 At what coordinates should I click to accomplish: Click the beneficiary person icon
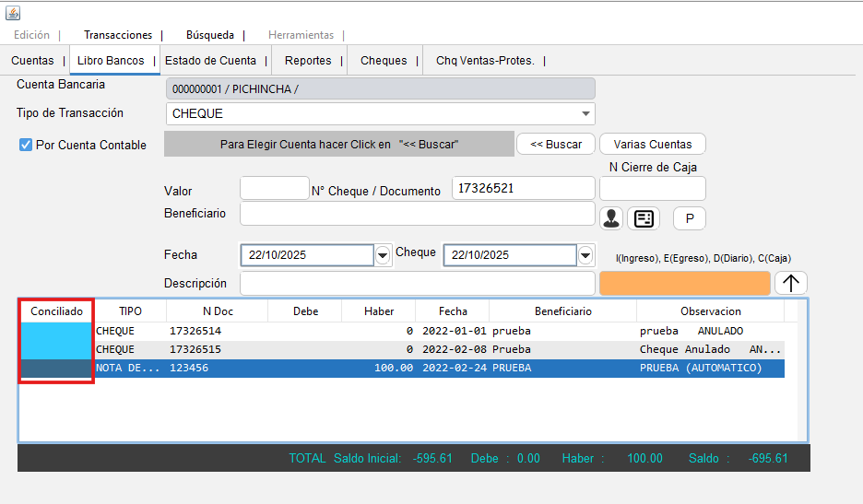[x=611, y=218]
